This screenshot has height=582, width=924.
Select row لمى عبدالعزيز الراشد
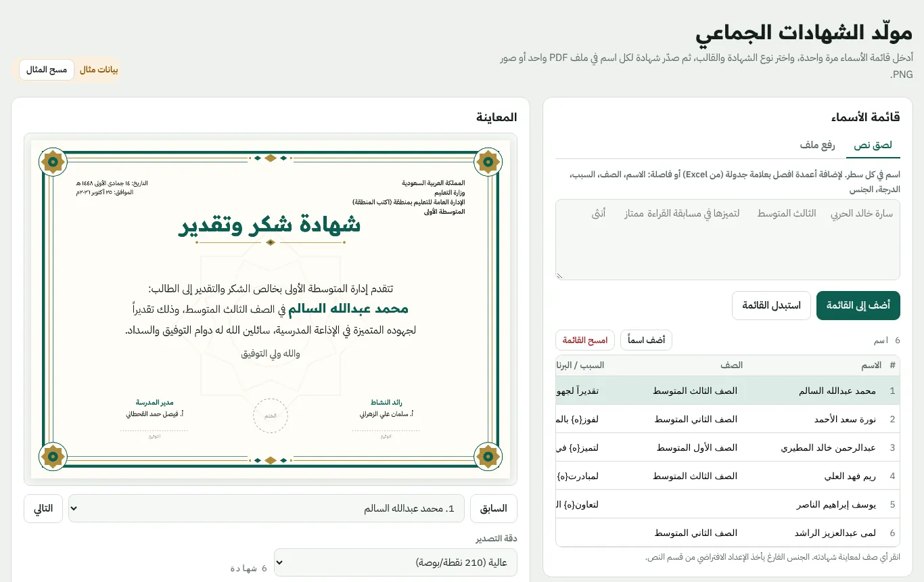tap(728, 533)
